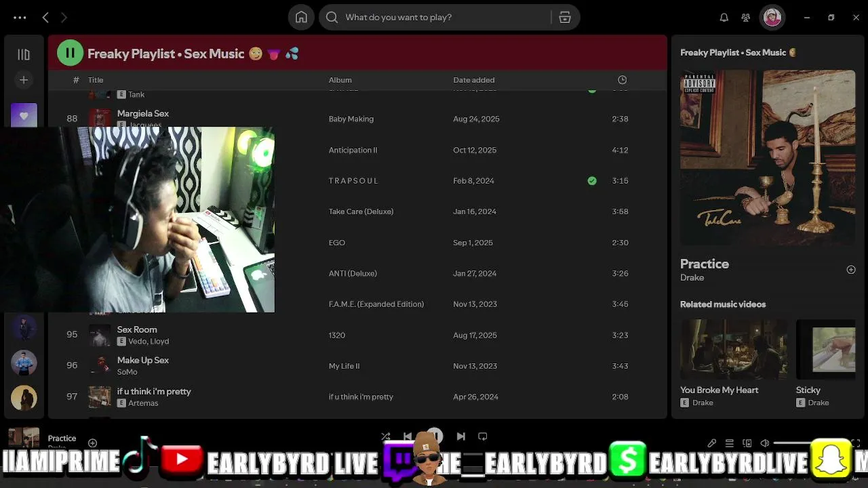Open the Take Care album art in sidebar
This screenshot has height=488, width=868.
[x=768, y=157]
